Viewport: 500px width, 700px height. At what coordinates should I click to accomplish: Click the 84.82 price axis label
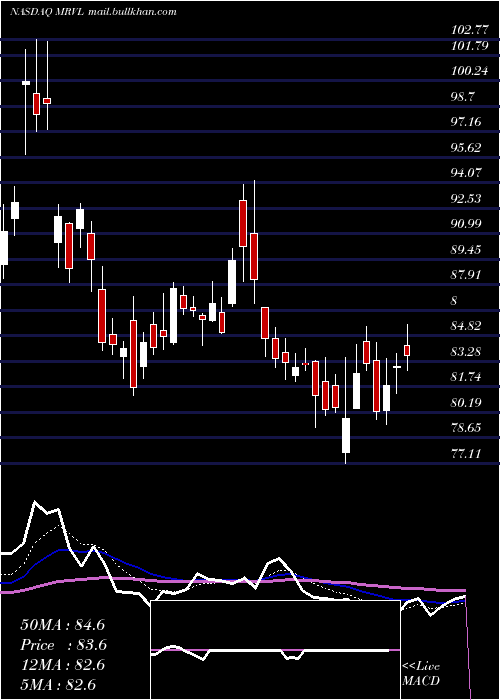[466, 326]
